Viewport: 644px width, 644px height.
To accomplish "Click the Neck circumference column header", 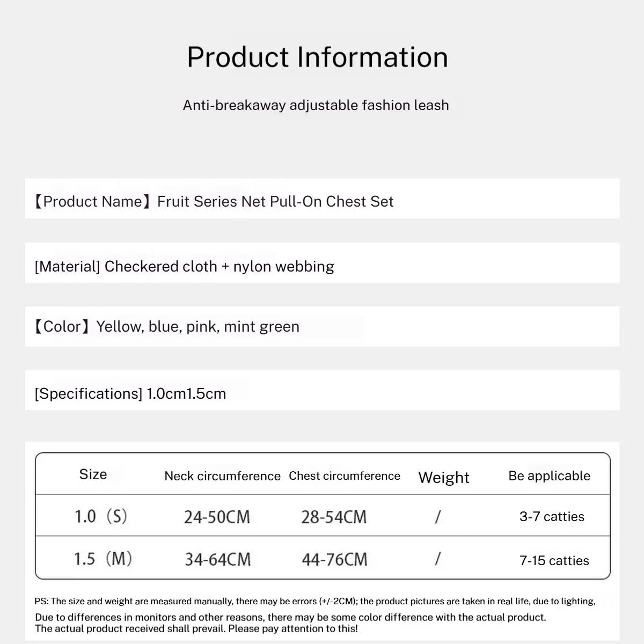I will coord(222,476).
